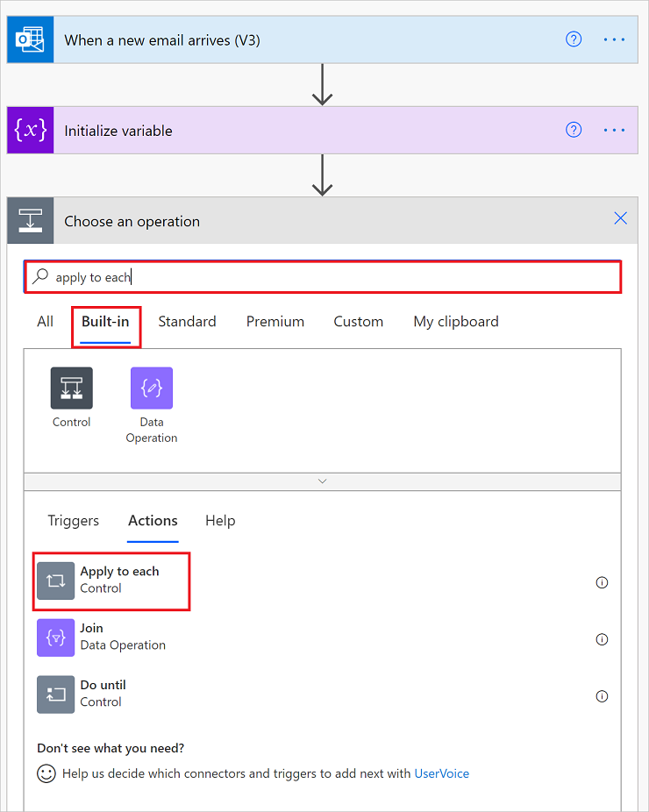Open help for the email arrival trigger

click(574, 39)
